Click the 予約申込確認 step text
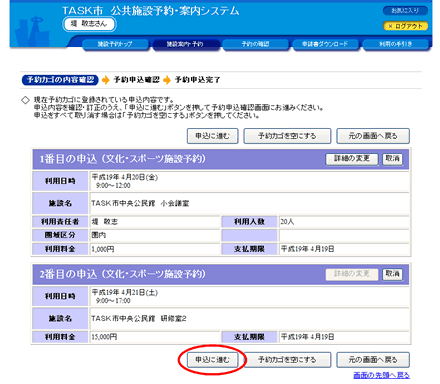This screenshot has width=440, height=384. 137,80
